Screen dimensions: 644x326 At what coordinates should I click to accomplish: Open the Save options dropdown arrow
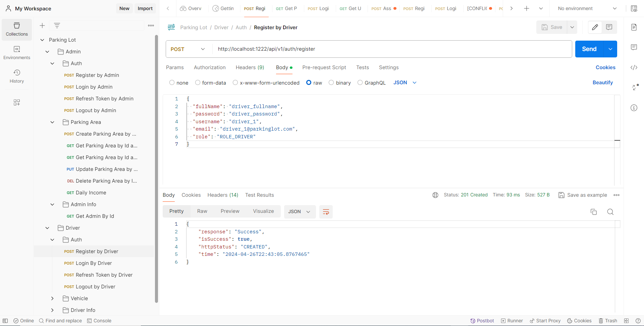(572, 27)
